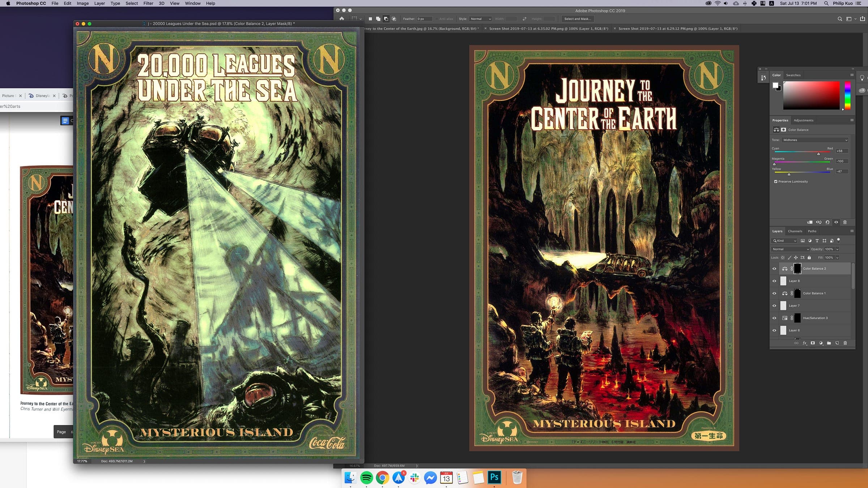Viewport: 868px width, 488px height.
Task: Filter layers by type layers icon
Action: [x=817, y=241]
